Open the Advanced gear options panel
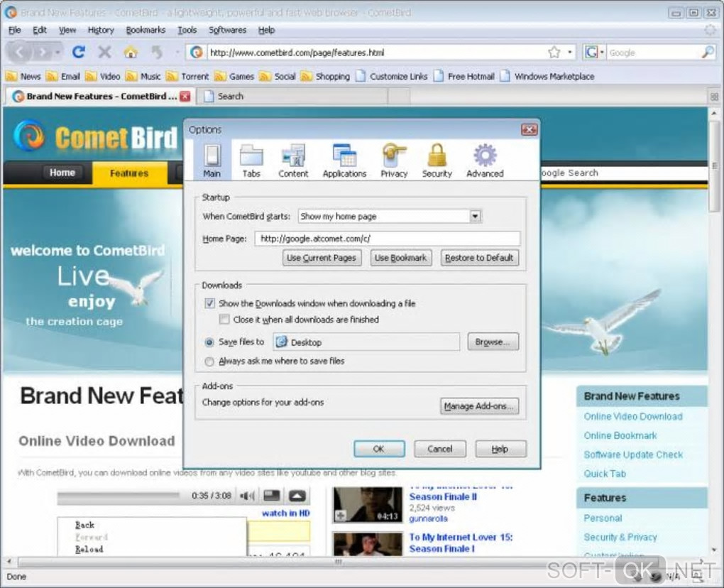 pyautogui.click(x=485, y=160)
